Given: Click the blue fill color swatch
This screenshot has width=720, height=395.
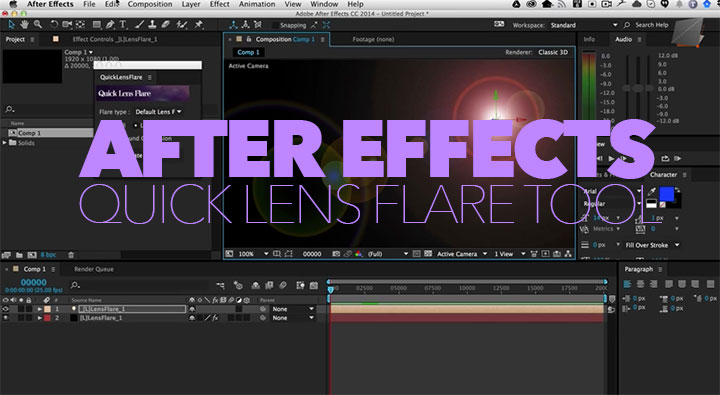Looking at the screenshot, I should pos(666,194).
